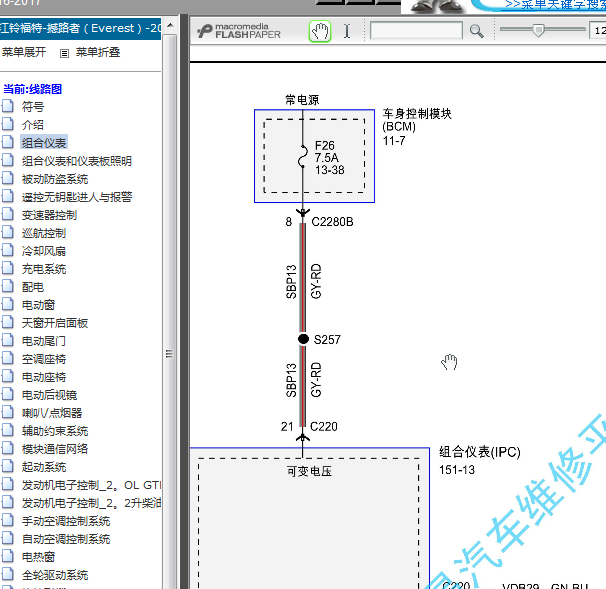
Task: Open 遥控无钥匙进入与报警 entry
Action: pos(77,197)
